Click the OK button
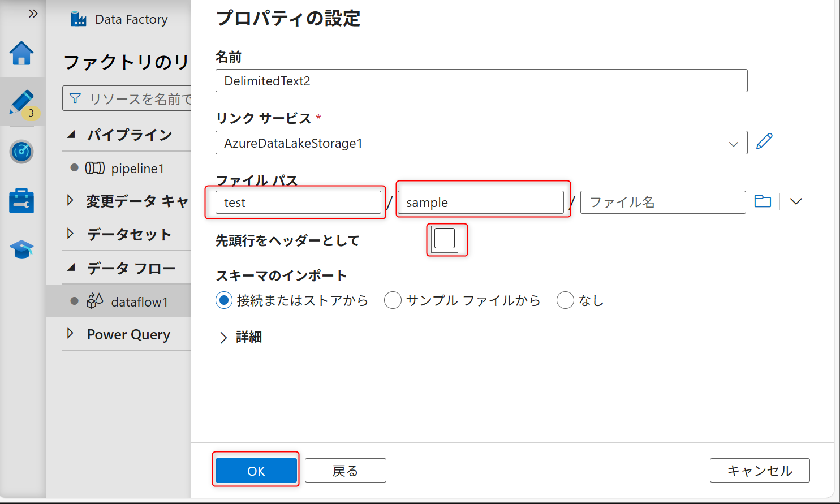840x504 pixels. pyautogui.click(x=255, y=469)
